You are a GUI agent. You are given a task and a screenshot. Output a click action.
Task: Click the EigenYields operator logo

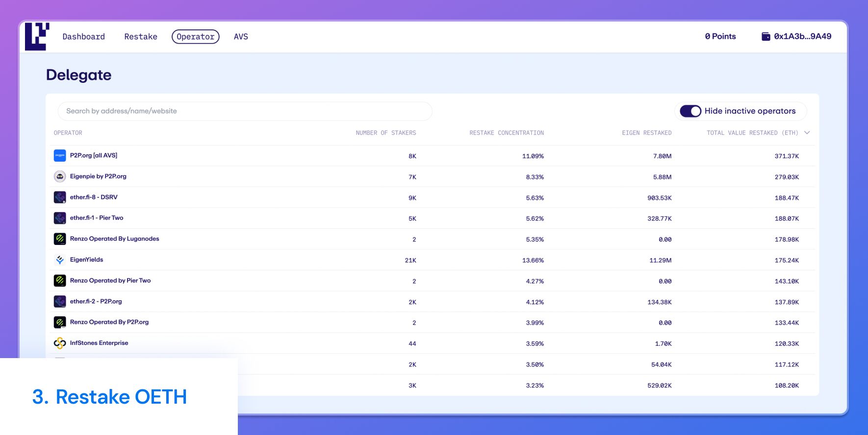[x=60, y=260]
